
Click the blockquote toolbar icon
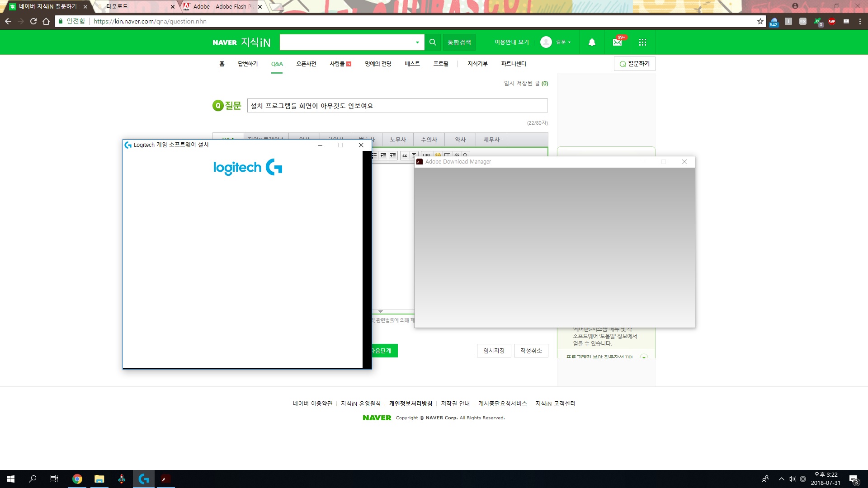tap(405, 155)
